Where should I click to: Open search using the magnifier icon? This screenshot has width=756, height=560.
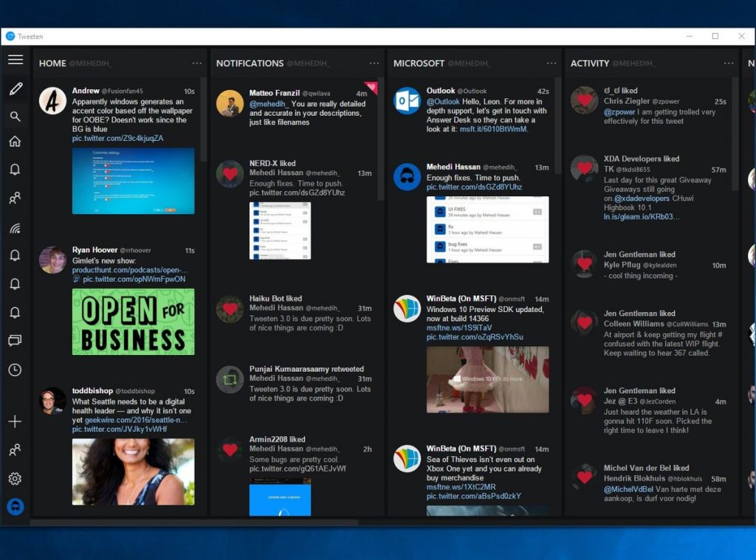point(16,116)
